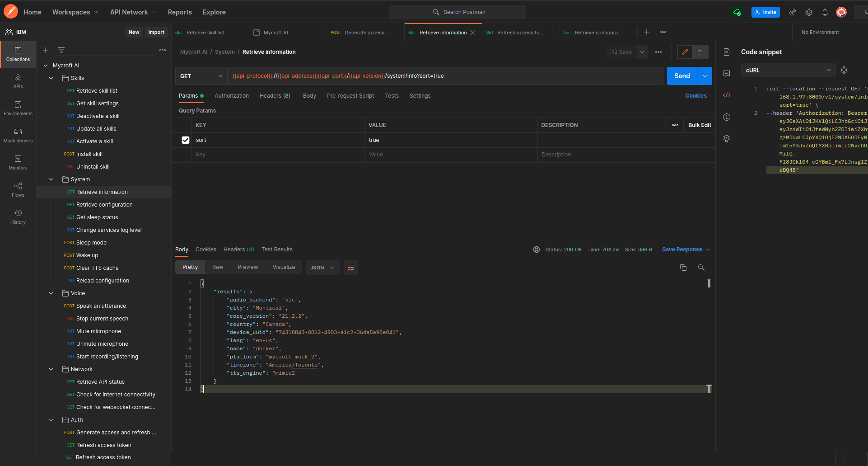Image resolution: width=868 pixels, height=466 pixels.
Task: Open the comments mode icon near Save
Action: (x=700, y=52)
